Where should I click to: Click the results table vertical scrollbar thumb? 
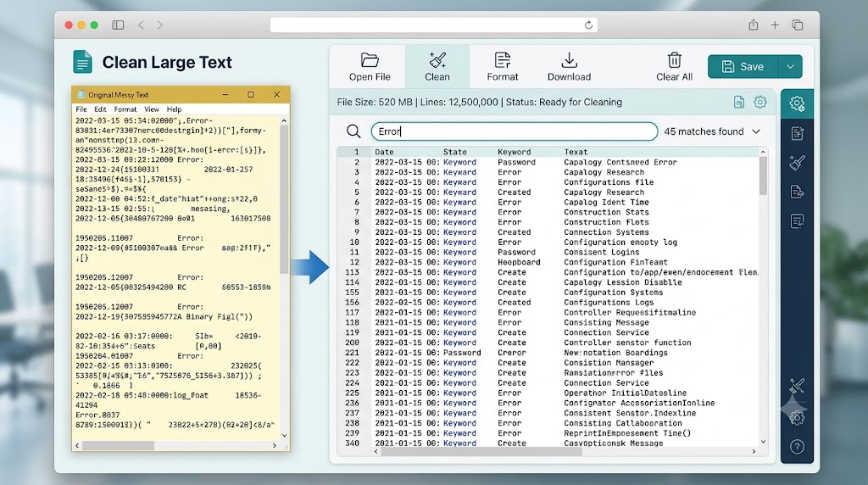(x=763, y=176)
